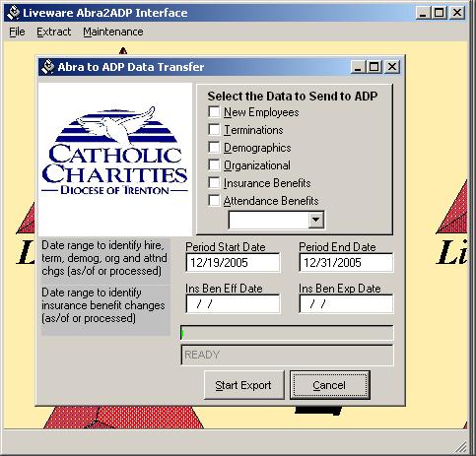This screenshot has height=456, width=476.
Task: Focus the Ins Ben Exp Date field
Action: tap(346, 304)
